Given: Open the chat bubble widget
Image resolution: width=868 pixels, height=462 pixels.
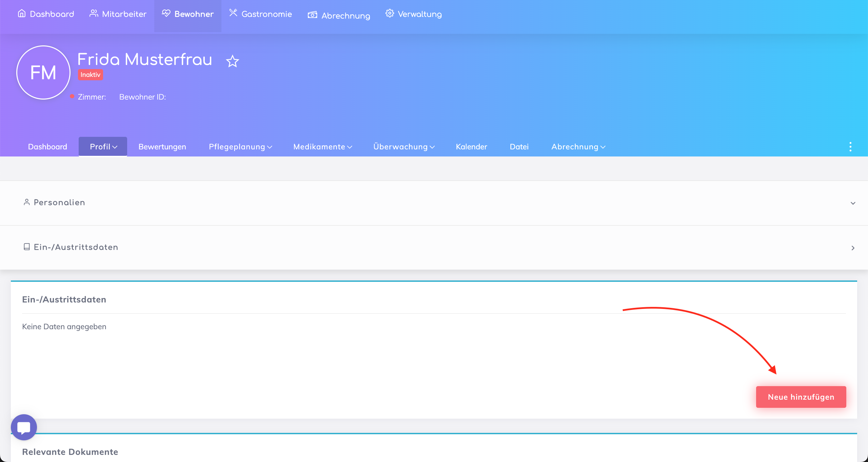Looking at the screenshot, I should point(24,427).
